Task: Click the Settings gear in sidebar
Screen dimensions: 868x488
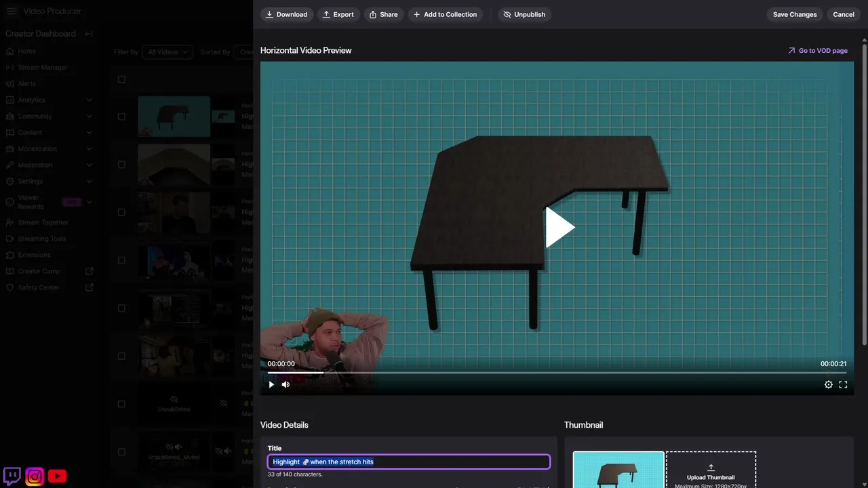Action: coord(10,182)
